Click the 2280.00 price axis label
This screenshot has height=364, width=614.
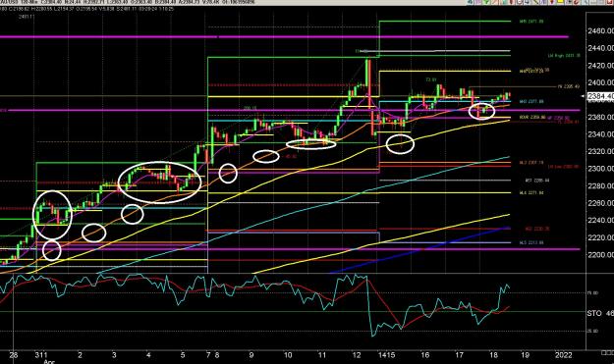click(x=600, y=185)
